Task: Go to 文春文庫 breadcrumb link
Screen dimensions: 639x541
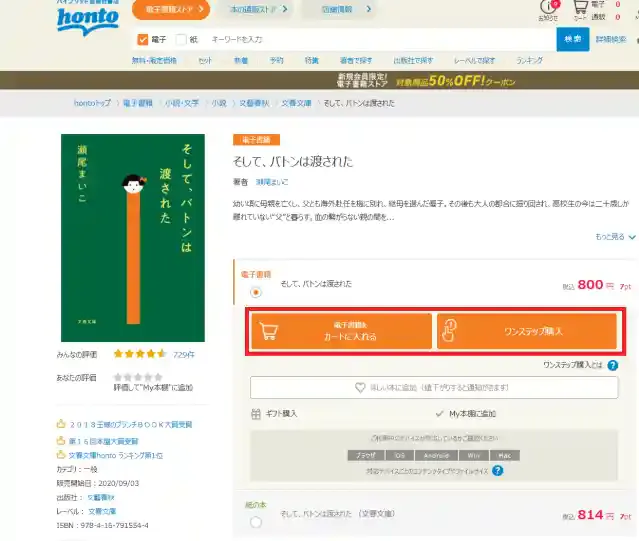Action: click(x=296, y=103)
